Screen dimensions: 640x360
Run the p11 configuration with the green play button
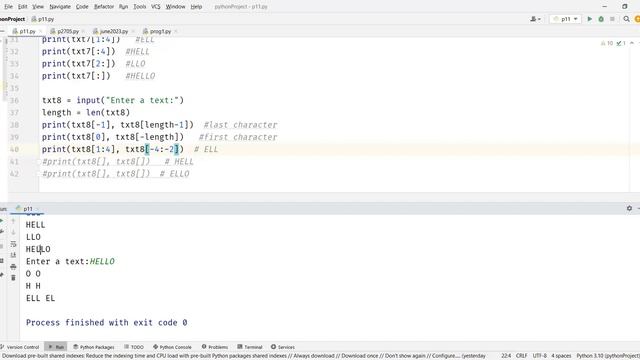589,19
